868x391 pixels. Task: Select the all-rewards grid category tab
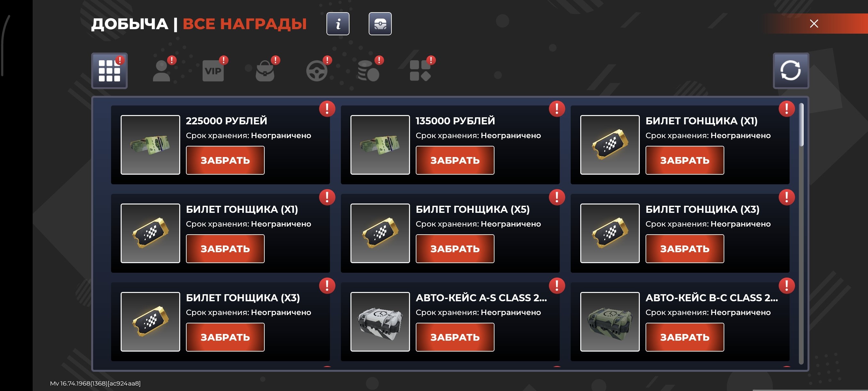click(109, 71)
